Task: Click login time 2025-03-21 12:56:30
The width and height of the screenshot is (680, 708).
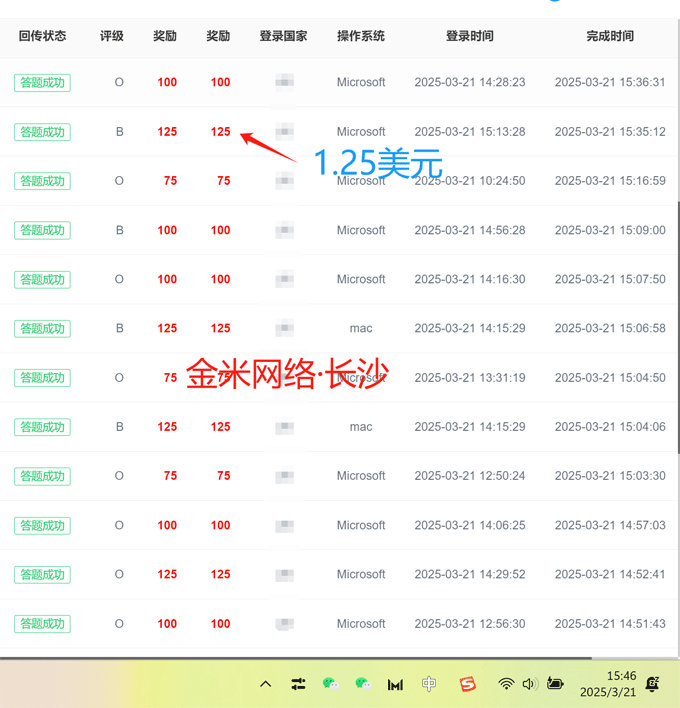Action: 470,624
